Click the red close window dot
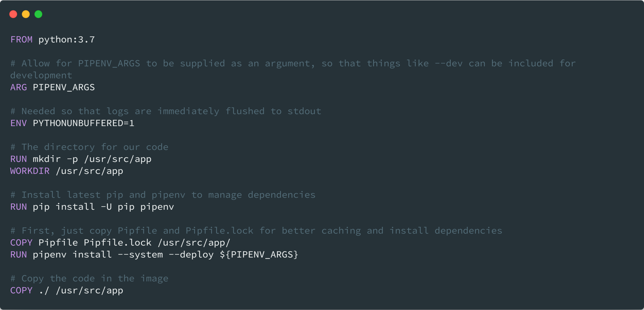Screen dimensions: 644x310 click(13, 14)
